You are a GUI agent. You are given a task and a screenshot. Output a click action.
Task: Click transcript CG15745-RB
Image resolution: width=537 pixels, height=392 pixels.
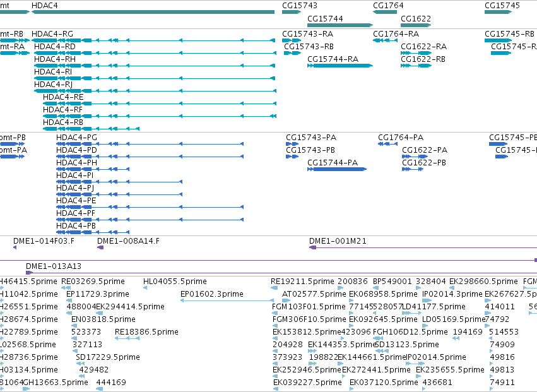pyautogui.click(x=498, y=40)
